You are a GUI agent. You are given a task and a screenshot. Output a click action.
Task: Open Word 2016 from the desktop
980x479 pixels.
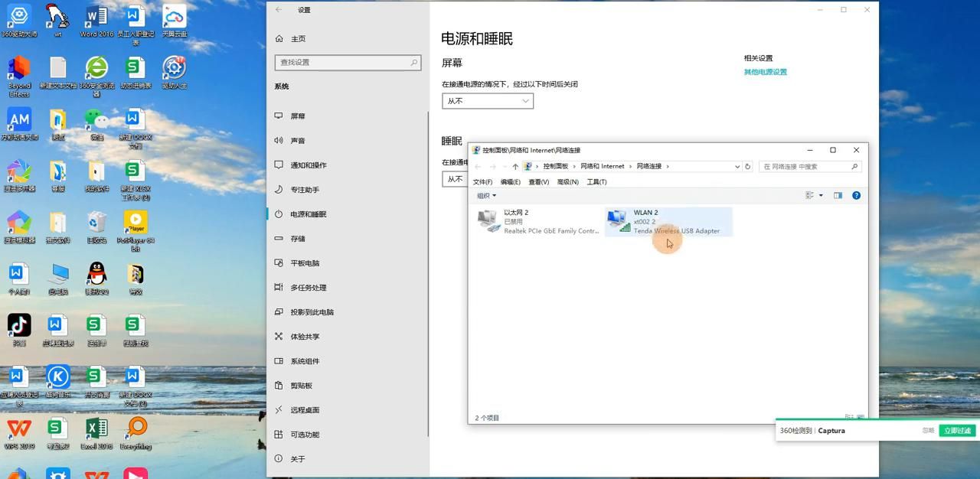point(96,17)
